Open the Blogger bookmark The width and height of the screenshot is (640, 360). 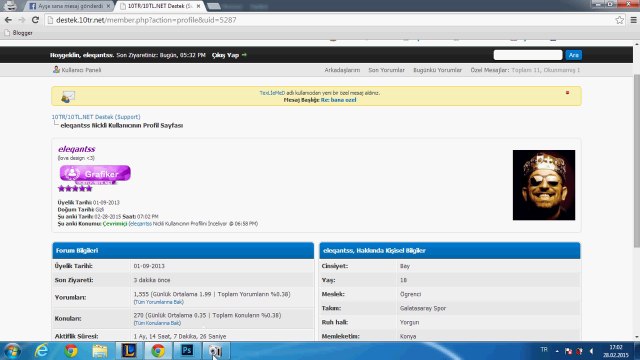pyautogui.click(x=19, y=33)
